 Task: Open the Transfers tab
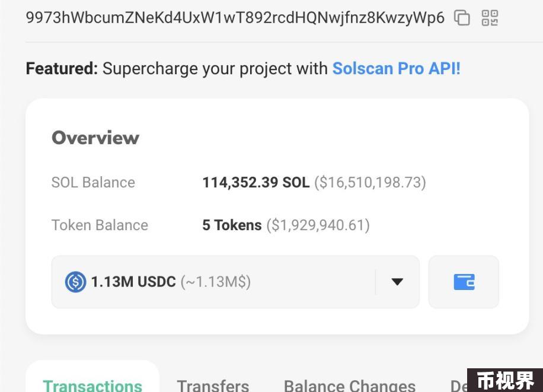tap(213, 385)
